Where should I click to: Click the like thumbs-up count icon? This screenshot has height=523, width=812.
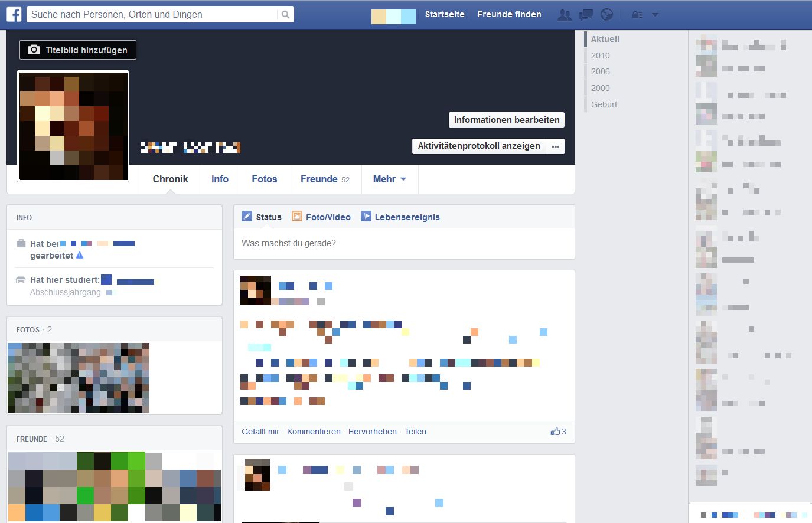(555, 432)
